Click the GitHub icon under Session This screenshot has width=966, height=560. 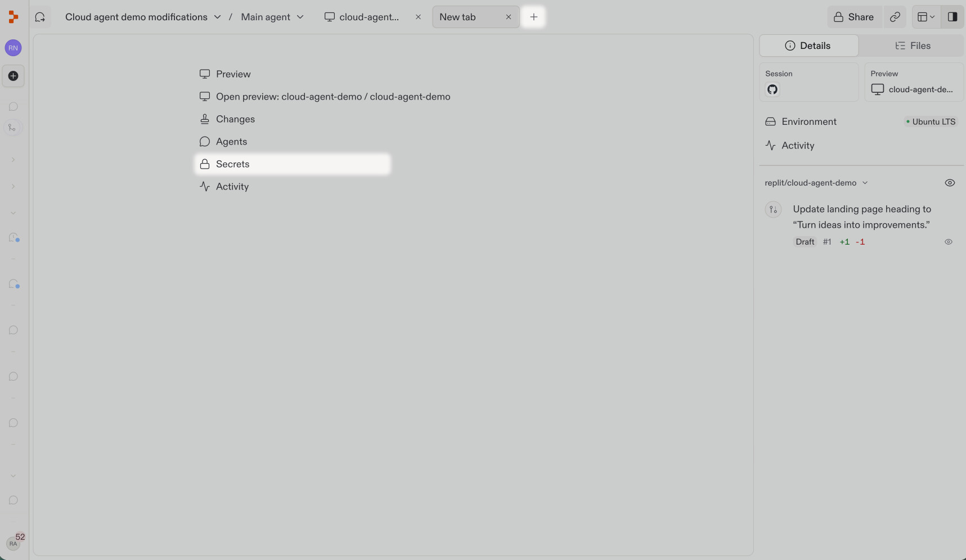772,89
